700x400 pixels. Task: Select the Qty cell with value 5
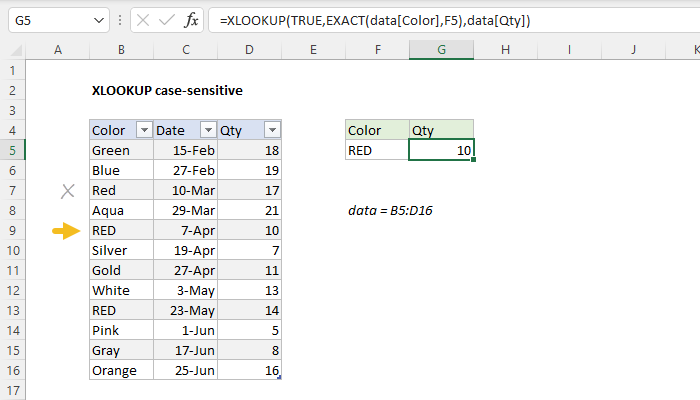click(x=250, y=330)
